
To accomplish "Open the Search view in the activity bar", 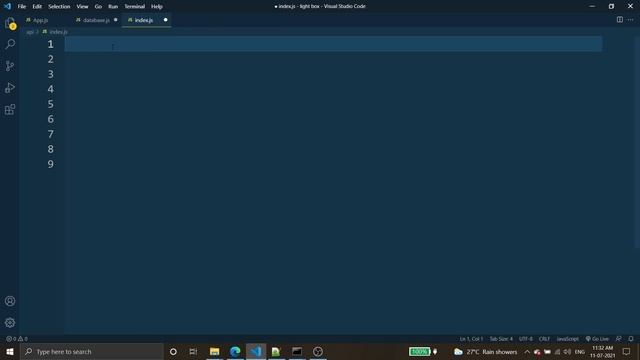I will click(x=10, y=44).
